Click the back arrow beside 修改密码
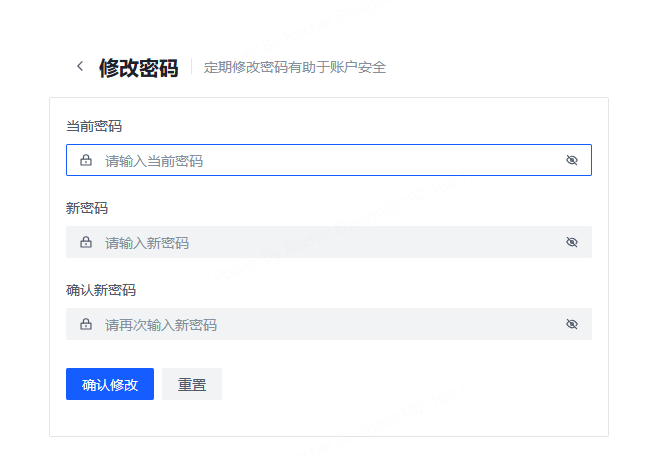 tap(80, 67)
